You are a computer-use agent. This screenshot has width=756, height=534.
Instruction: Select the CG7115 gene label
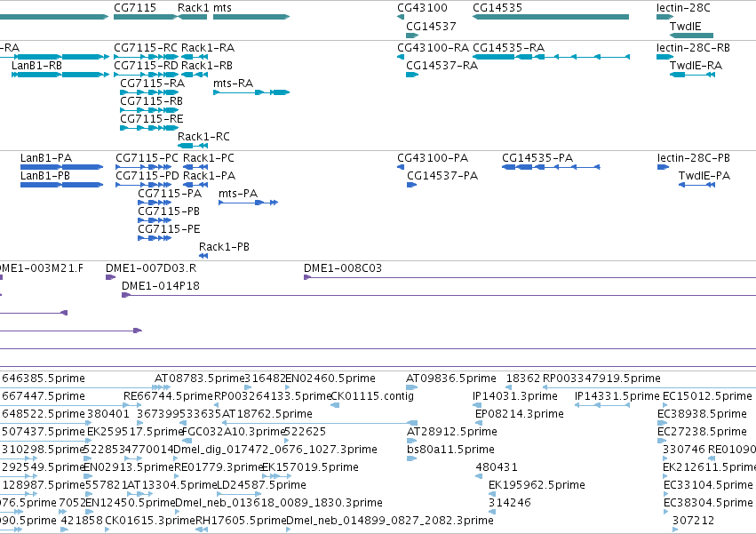[x=135, y=8]
